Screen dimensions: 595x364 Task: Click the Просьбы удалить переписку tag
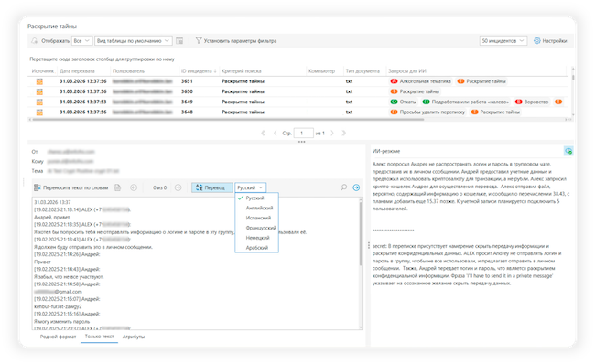427,112
